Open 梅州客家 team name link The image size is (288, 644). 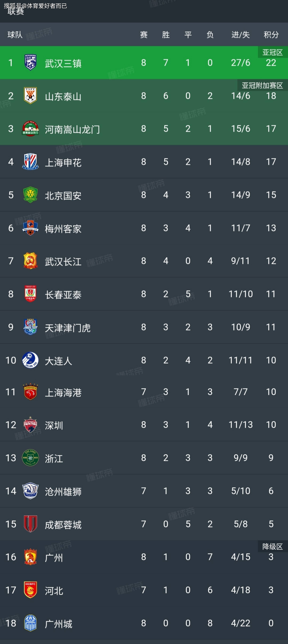[x=63, y=229]
